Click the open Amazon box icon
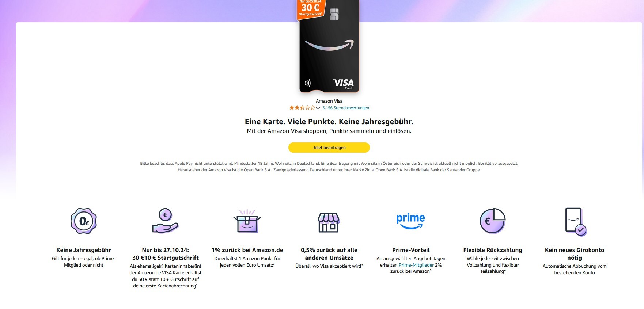 coord(247,221)
